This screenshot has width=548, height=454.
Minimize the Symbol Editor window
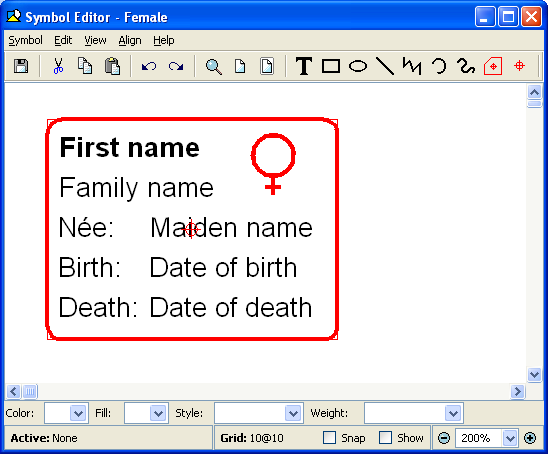coord(485,17)
